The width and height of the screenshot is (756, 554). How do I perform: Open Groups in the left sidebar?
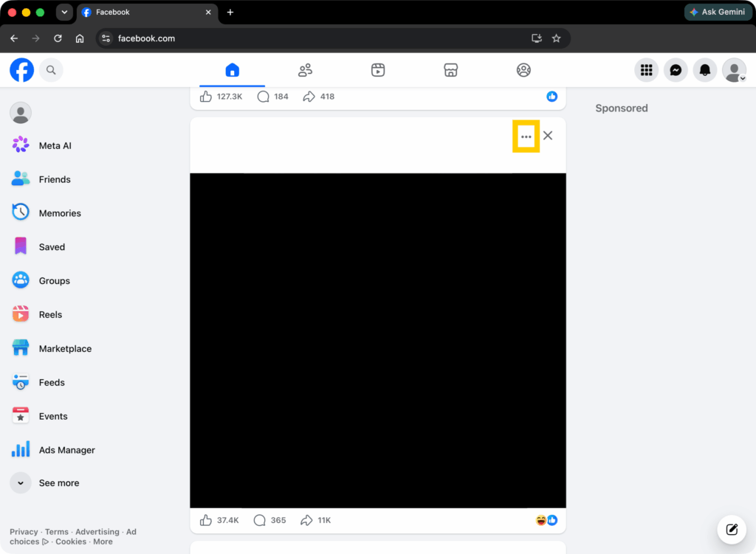click(x=41, y=281)
